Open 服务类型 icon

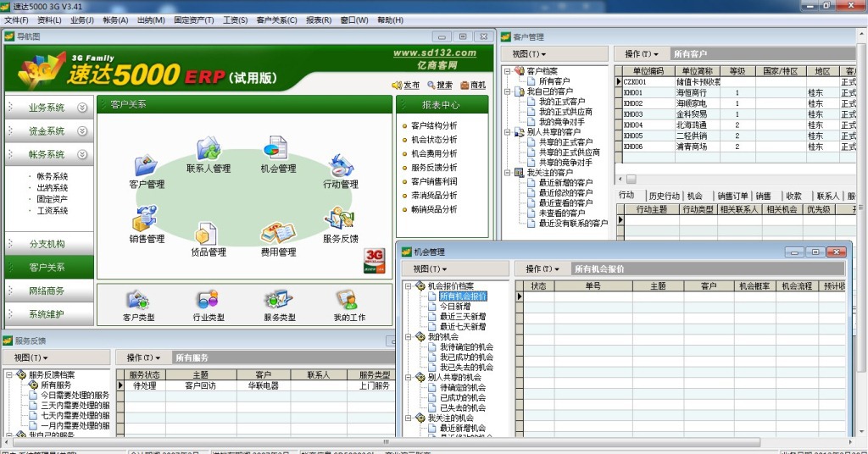(x=278, y=301)
